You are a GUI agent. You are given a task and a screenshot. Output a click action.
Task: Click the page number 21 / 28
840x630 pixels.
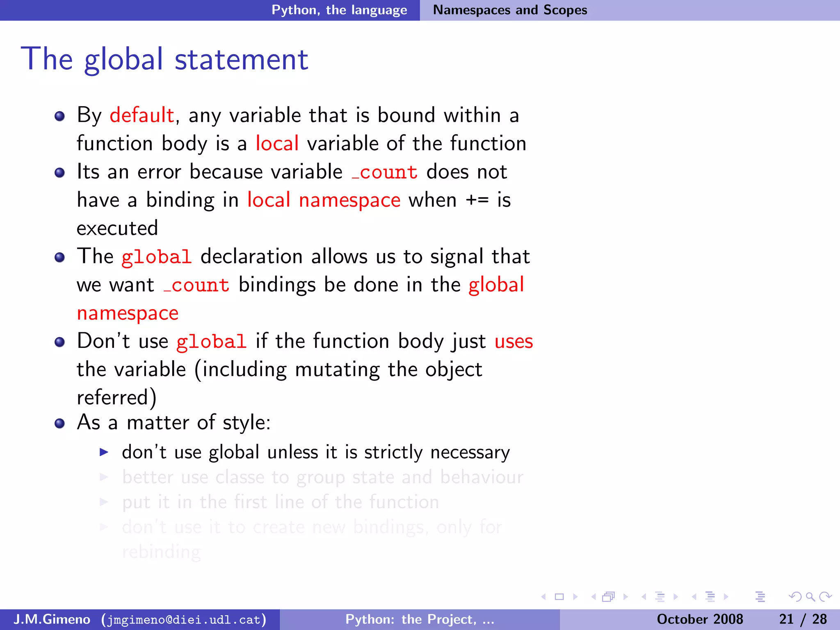pyautogui.click(x=803, y=619)
